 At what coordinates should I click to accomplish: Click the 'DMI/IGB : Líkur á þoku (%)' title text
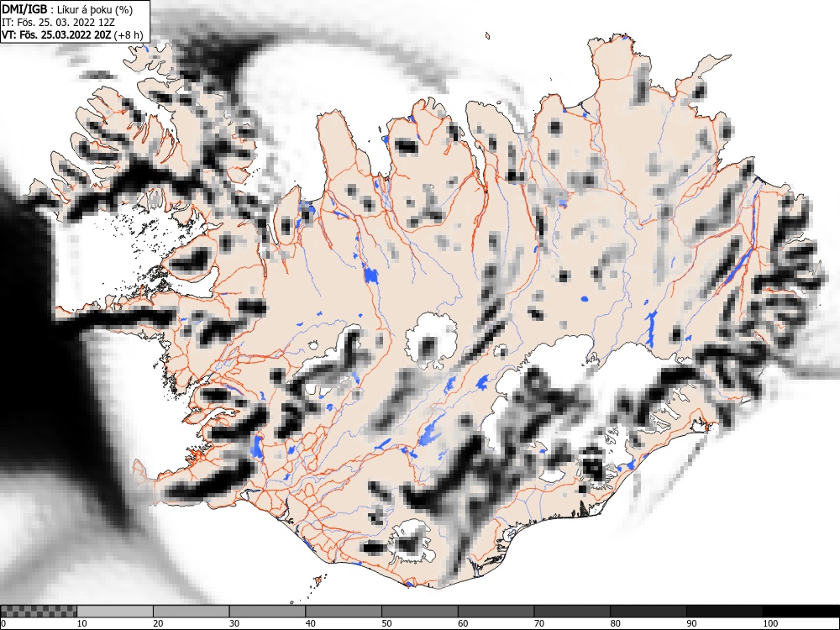(x=67, y=9)
